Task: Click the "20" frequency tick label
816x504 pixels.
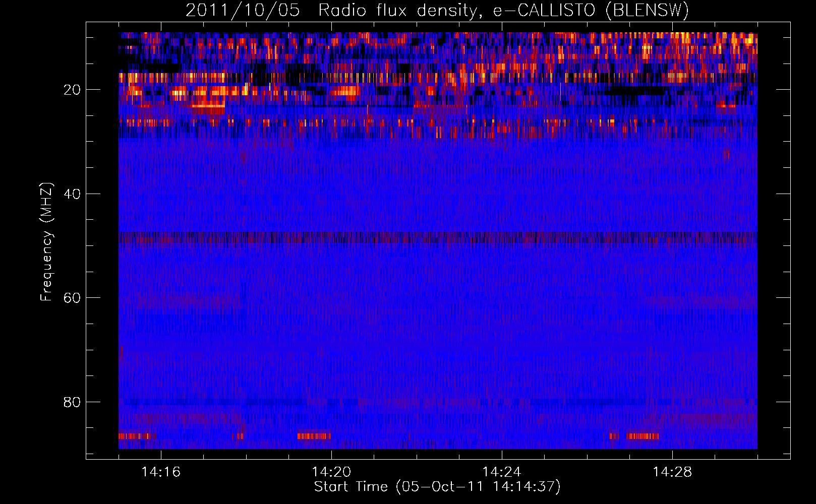Action: pos(72,90)
